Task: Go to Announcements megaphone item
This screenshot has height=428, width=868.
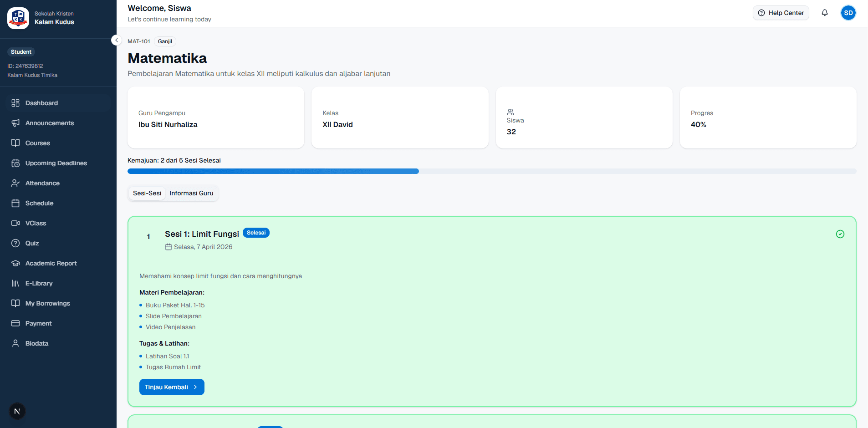Action: 58,123
